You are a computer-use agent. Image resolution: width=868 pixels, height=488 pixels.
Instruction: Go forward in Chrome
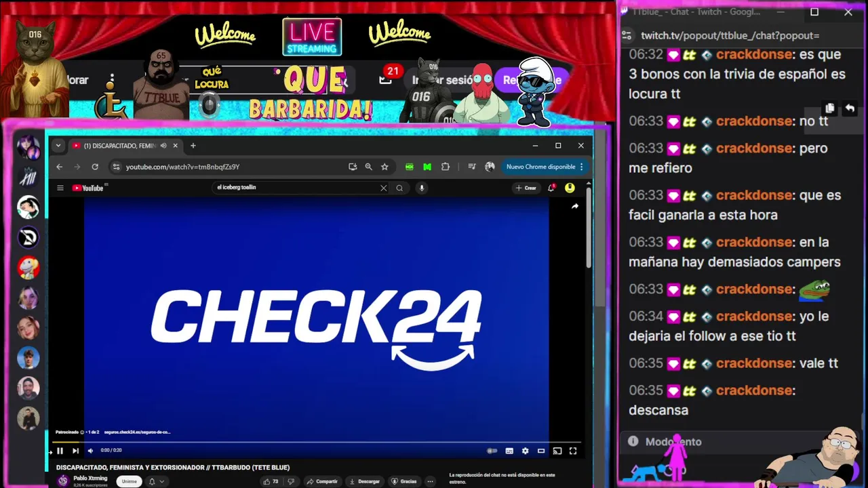tap(77, 167)
